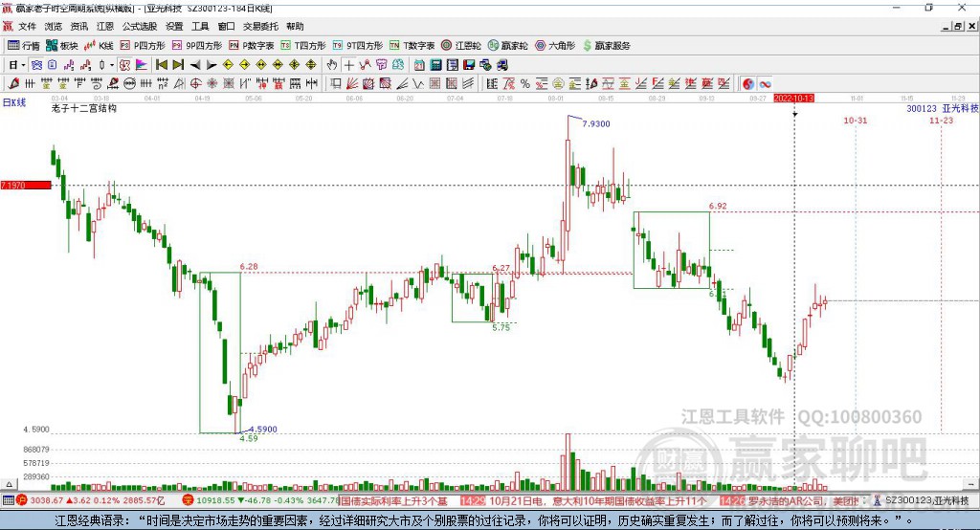Click the 日K线 period label

coord(14,102)
